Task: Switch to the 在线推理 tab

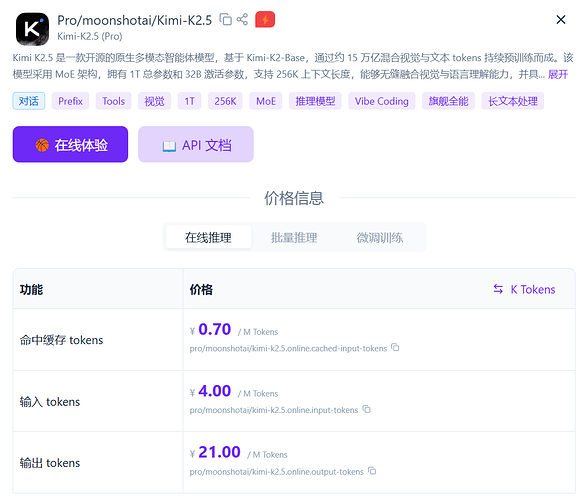Action: click(x=209, y=237)
